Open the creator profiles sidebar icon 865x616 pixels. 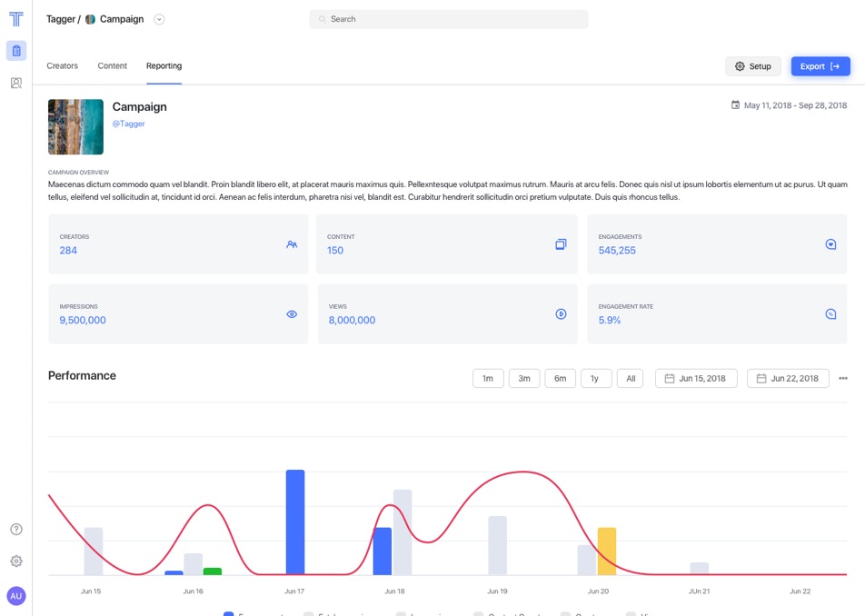pyautogui.click(x=16, y=84)
